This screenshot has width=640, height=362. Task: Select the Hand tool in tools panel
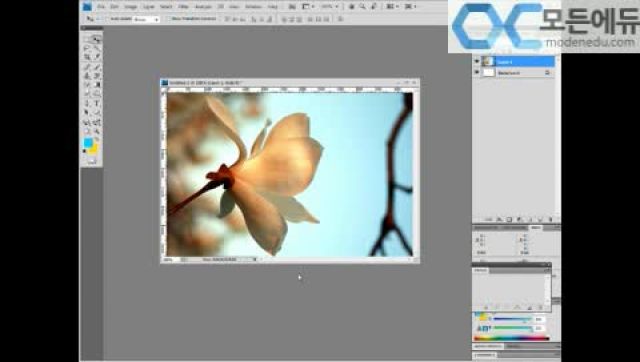[x=87, y=131]
